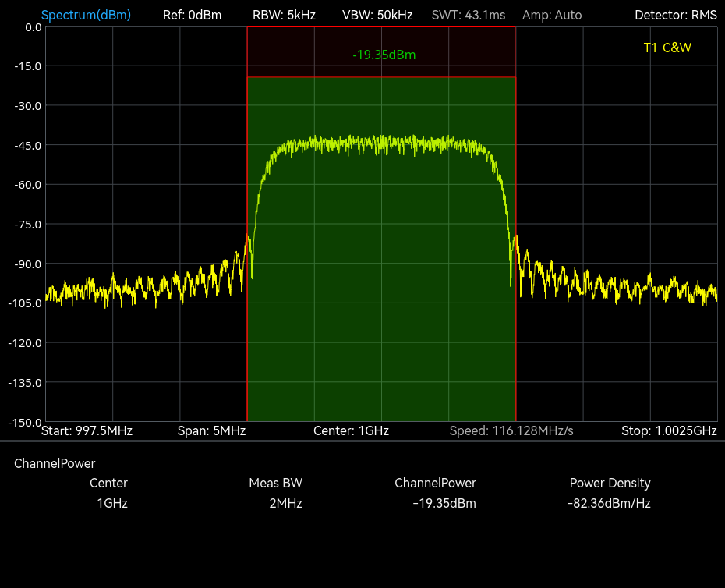725x588 pixels.
Task: Click the -19.35dBm channel power marker label
Action: click(x=384, y=55)
